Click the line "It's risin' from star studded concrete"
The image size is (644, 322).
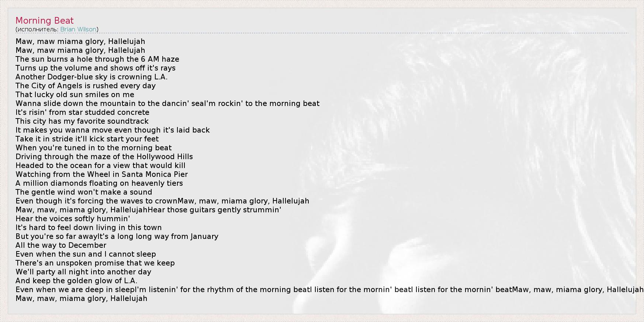click(x=82, y=112)
